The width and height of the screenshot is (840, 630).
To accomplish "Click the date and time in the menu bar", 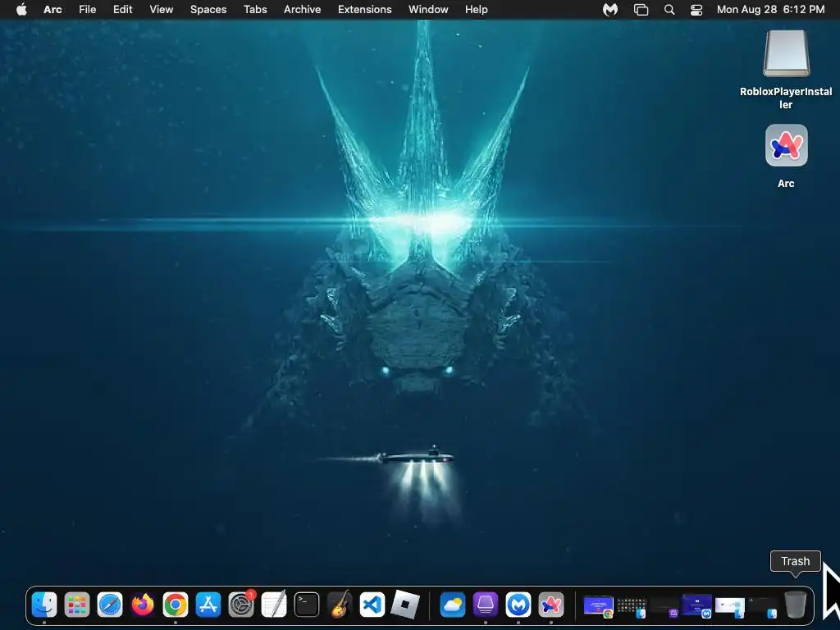I will click(771, 9).
